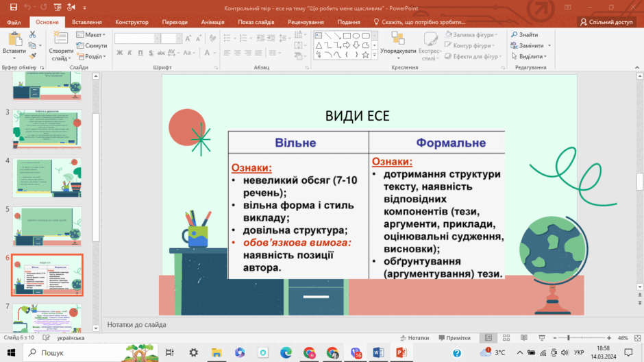Select the rectangle shape in gallery

[347, 36]
